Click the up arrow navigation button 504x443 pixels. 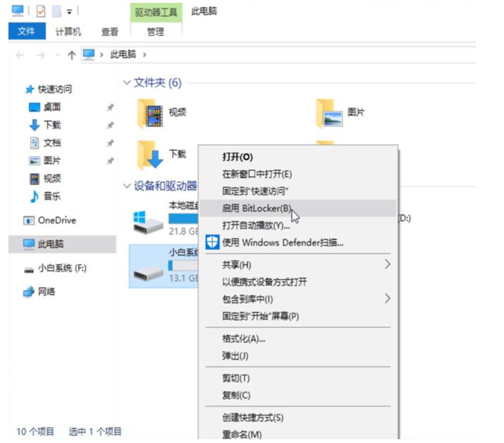pos(72,55)
